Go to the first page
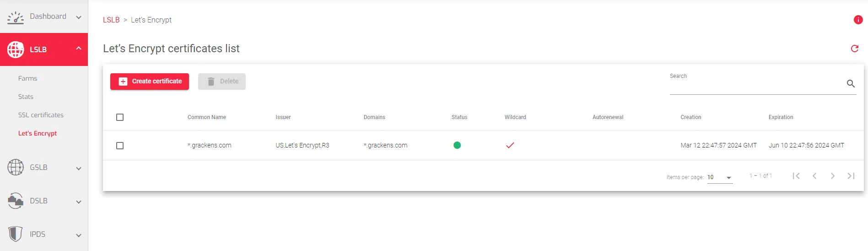Image resolution: width=868 pixels, height=251 pixels. [x=796, y=176]
